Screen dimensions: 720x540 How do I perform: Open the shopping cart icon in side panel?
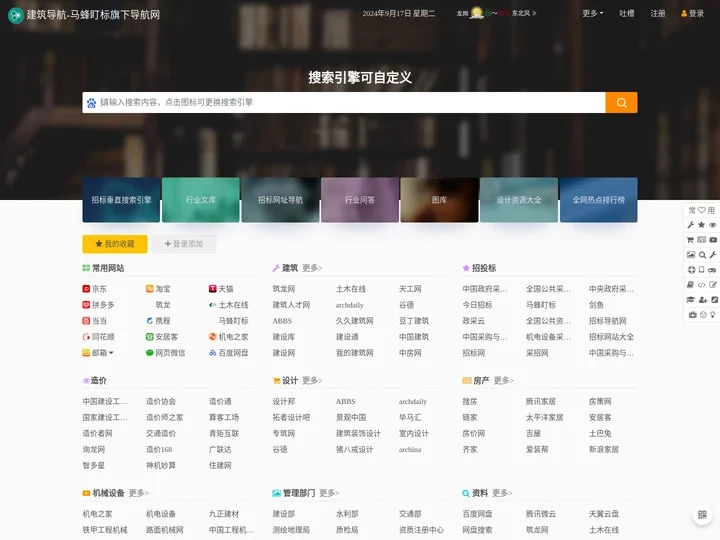(x=690, y=240)
